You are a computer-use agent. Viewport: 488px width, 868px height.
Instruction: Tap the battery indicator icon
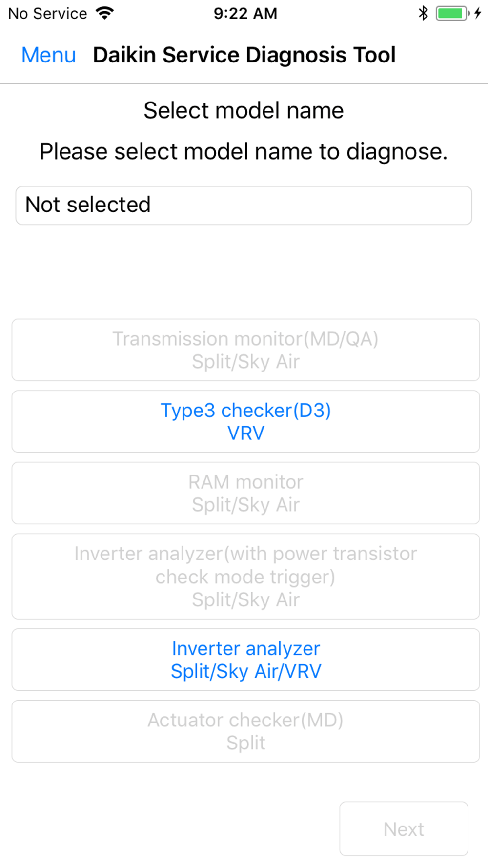click(453, 13)
